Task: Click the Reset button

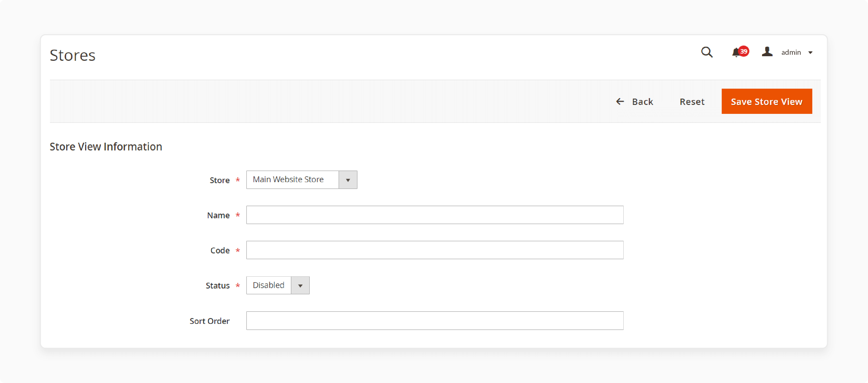Action: pyautogui.click(x=692, y=102)
